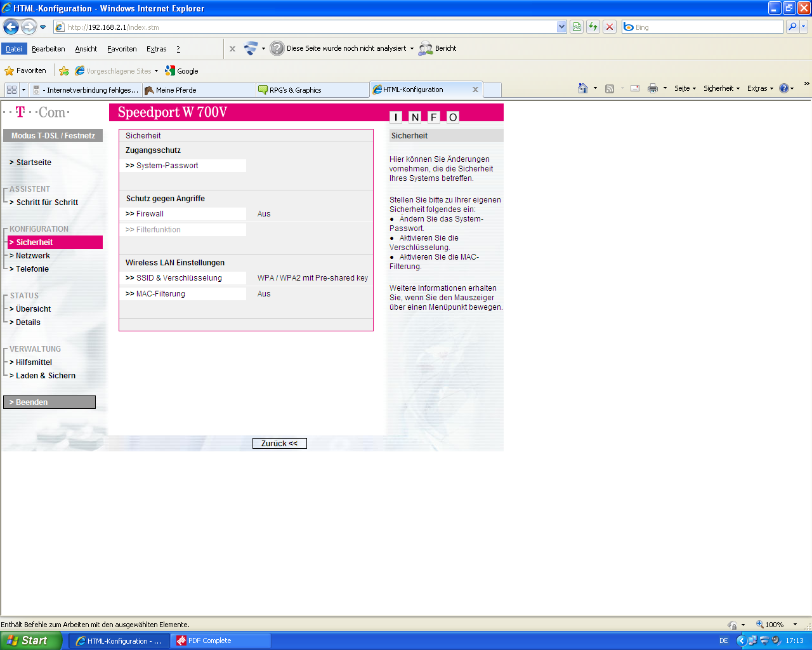Open the Extras command bar dropdown
Image resolution: width=812 pixels, height=650 pixels.
(761, 88)
